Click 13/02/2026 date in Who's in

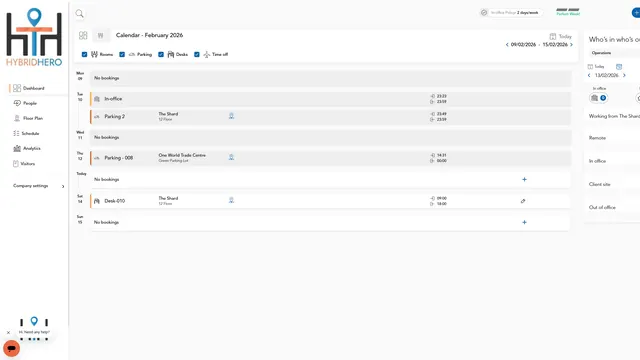point(607,76)
